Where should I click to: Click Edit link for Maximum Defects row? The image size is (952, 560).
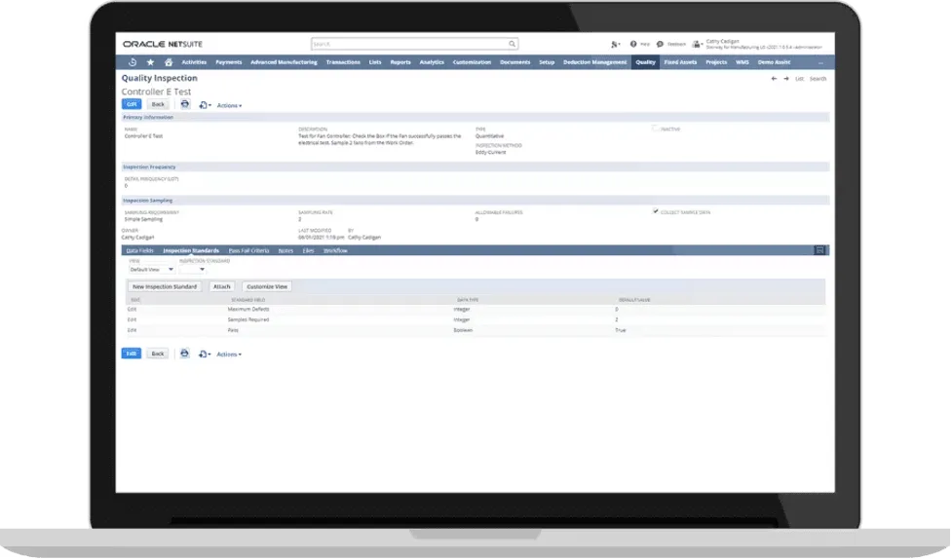133,310
